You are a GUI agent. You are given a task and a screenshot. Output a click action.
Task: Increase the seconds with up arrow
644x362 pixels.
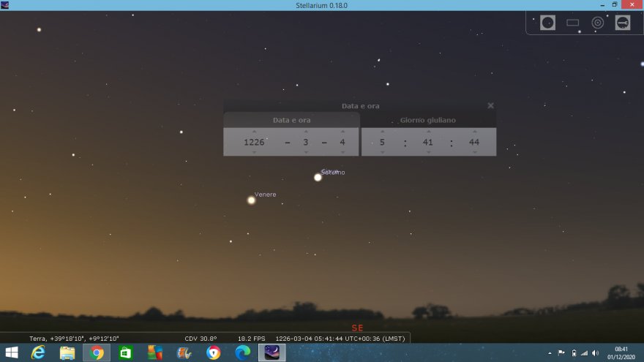pyautogui.click(x=474, y=132)
